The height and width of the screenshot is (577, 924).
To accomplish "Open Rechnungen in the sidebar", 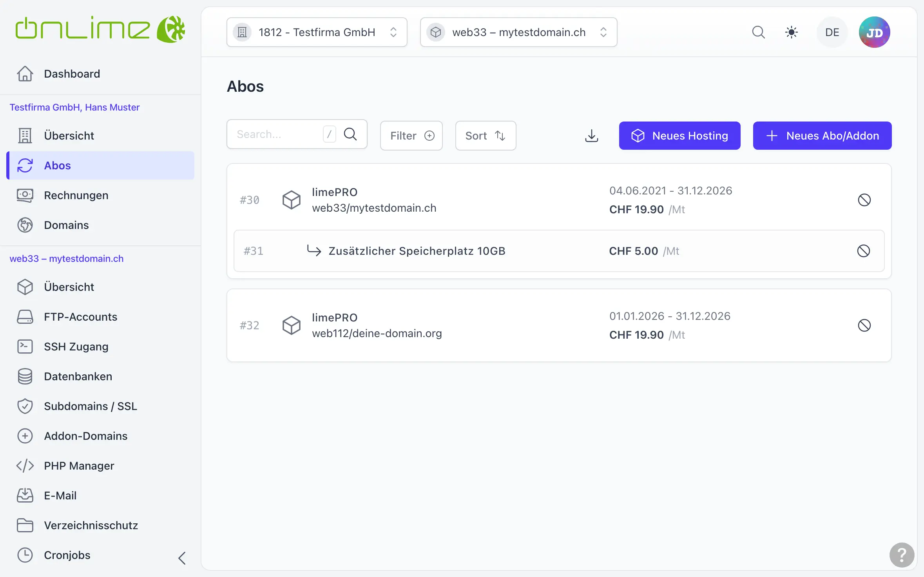I will click(100, 195).
